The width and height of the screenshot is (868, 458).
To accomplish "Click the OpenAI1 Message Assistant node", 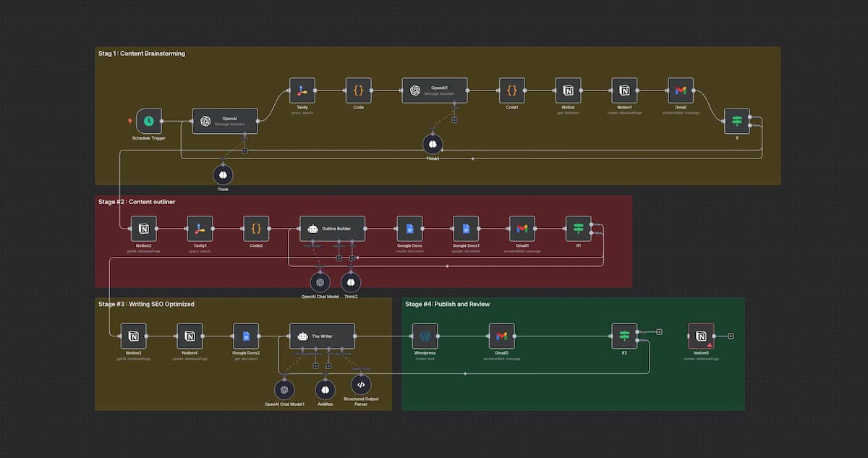I will (434, 90).
